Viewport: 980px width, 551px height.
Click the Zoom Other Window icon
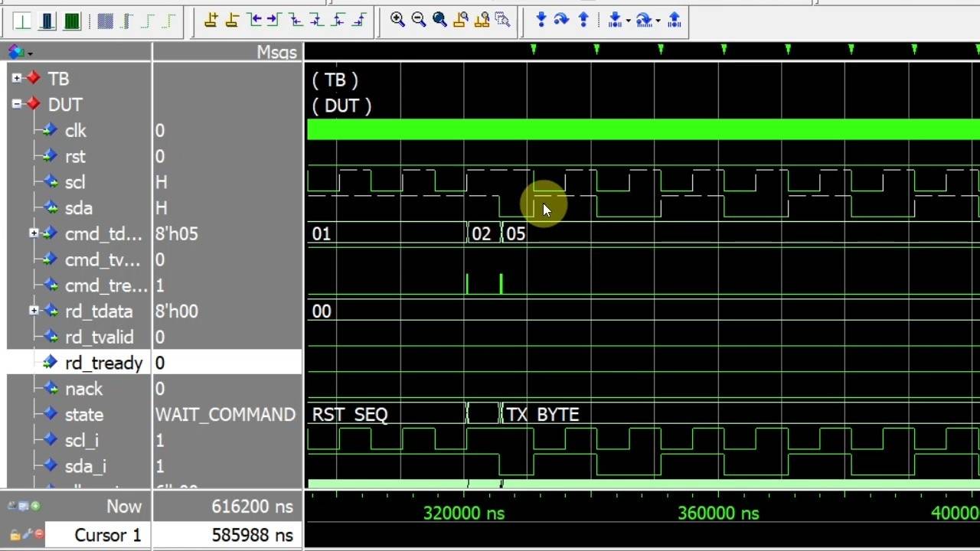tap(502, 20)
